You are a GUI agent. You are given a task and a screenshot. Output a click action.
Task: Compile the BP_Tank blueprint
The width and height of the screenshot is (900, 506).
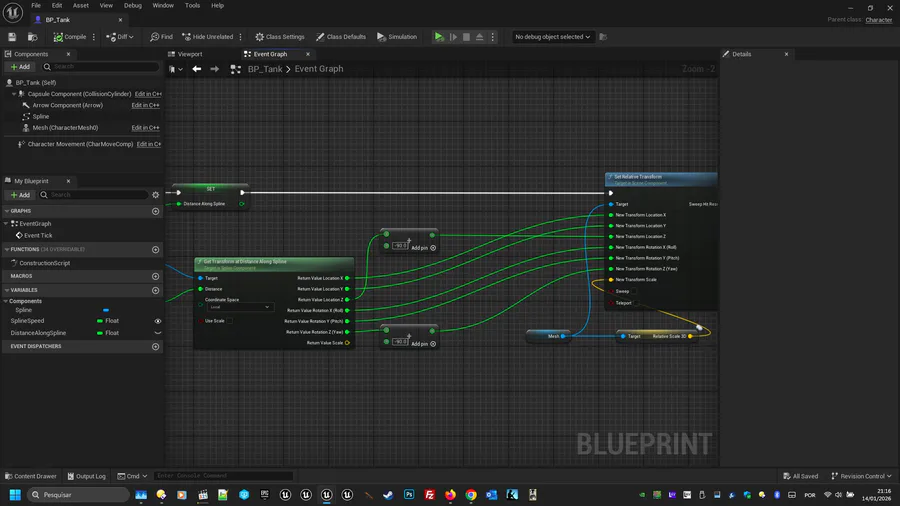coord(69,37)
